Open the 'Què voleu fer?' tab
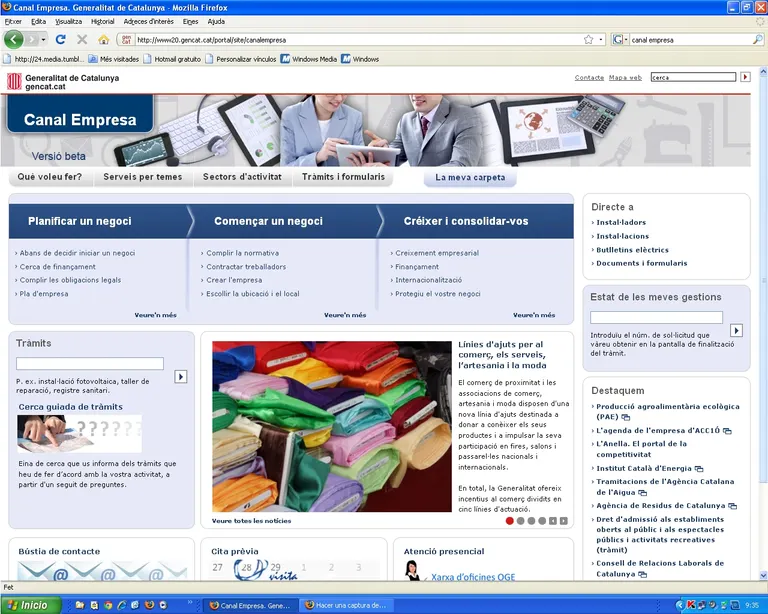Viewport: 768px width, 614px height. tap(50, 177)
